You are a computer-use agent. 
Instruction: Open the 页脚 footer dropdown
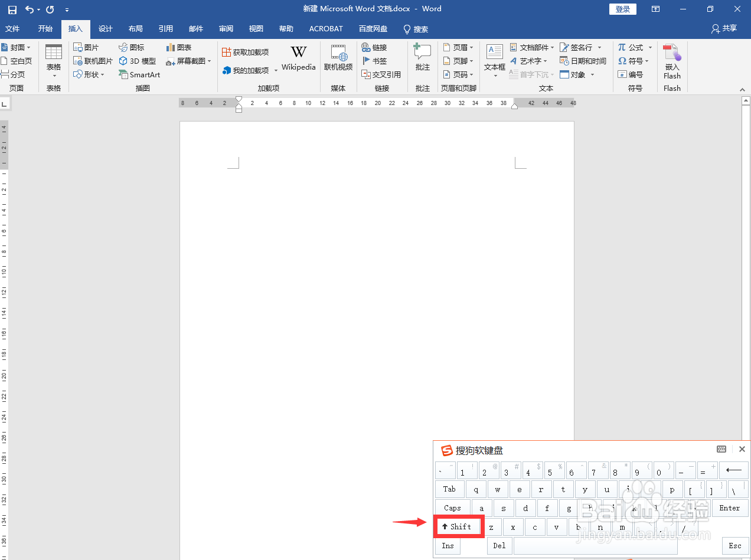coord(458,61)
